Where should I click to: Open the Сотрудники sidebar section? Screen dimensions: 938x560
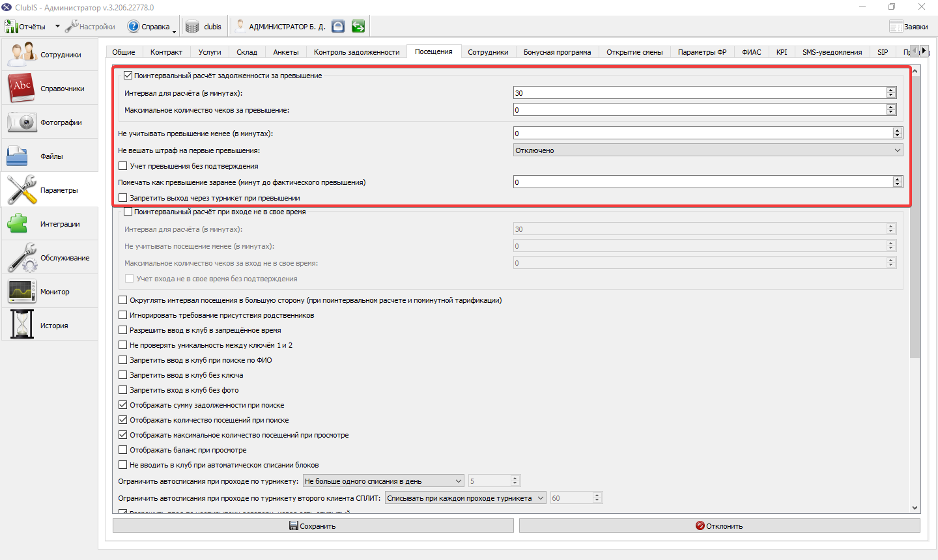point(50,55)
